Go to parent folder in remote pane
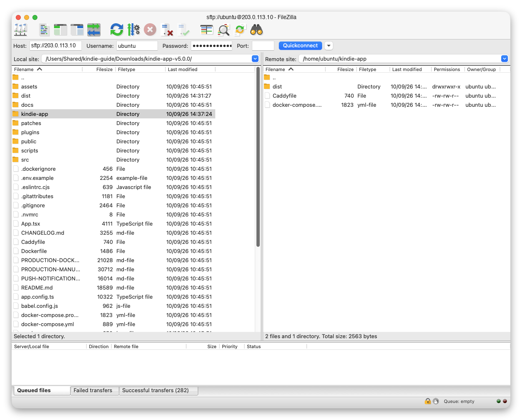The width and height of the screenshot is (522, 420). coord(381,77)
